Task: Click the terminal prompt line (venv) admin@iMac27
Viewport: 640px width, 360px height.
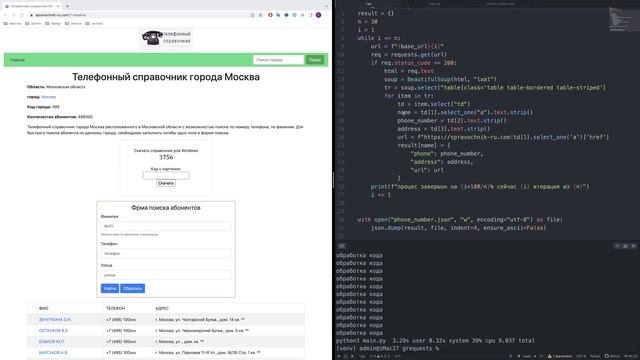Action: (x=387, y=349)
